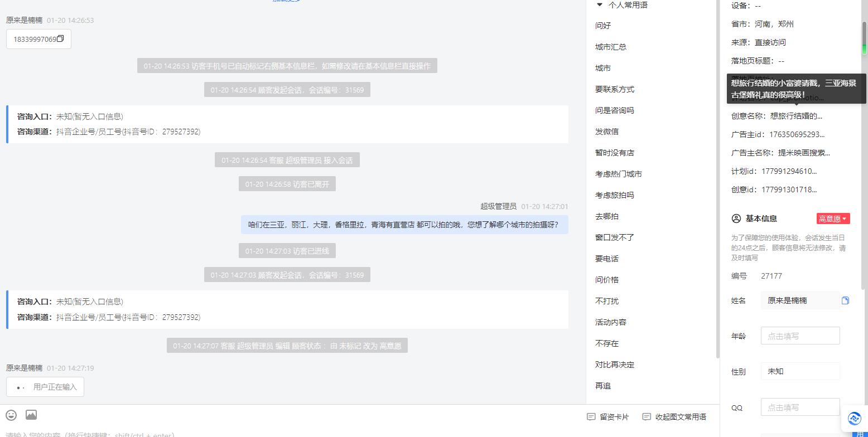The image size is (868, 437).
Task: Click the 发微信 quick phrase
Action: coord(607,132)
